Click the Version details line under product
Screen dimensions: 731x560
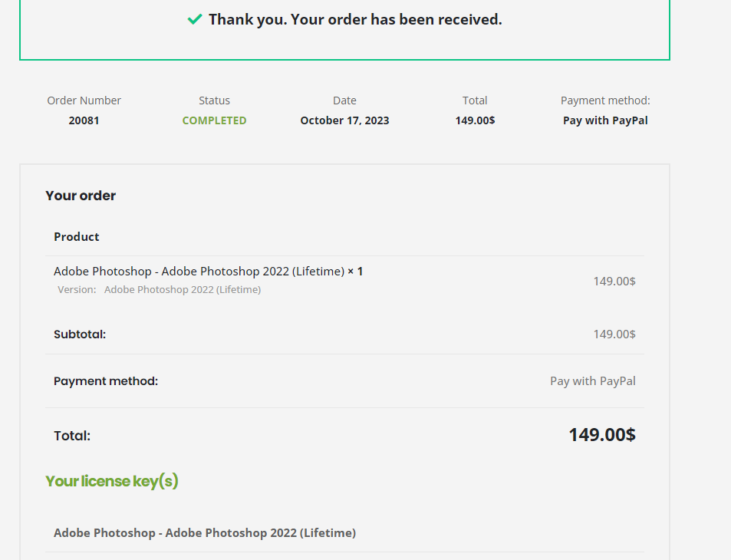(159, 290)
